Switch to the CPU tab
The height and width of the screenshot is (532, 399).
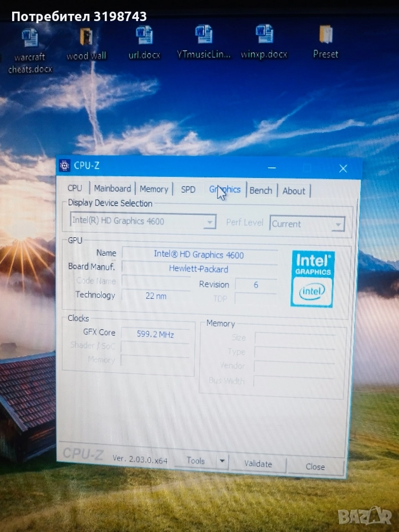[x=75, y=188]
